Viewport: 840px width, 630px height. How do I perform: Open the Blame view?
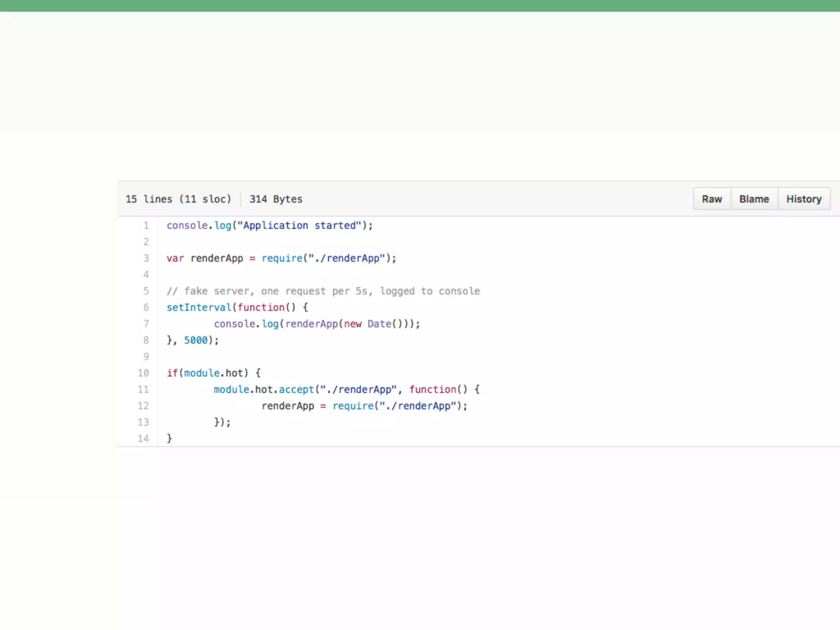(754, 199)
